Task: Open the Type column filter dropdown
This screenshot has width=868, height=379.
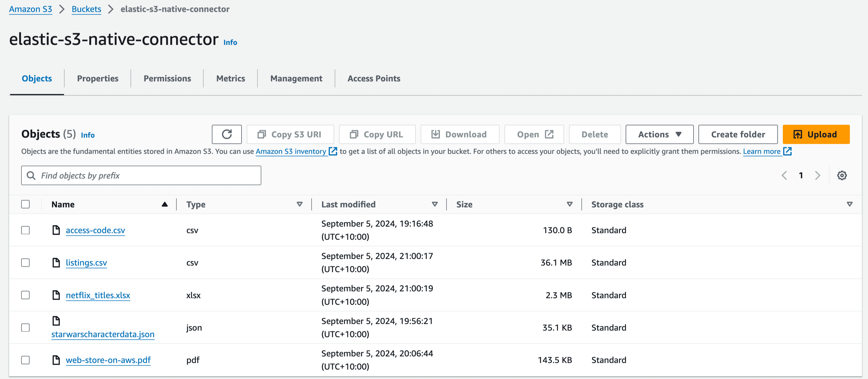Action: 299,204
